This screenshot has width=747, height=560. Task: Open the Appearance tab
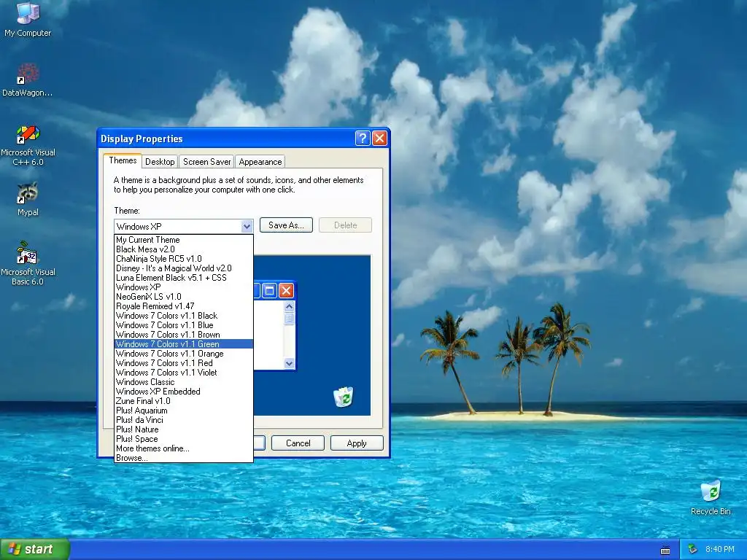[260, 162]
